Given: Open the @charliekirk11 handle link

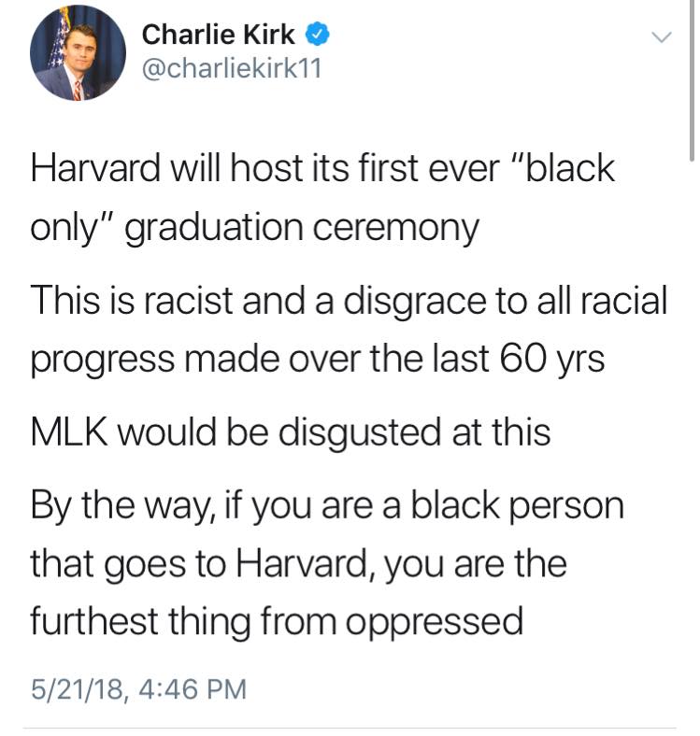Looking at the screenshot, I should 232,69.
